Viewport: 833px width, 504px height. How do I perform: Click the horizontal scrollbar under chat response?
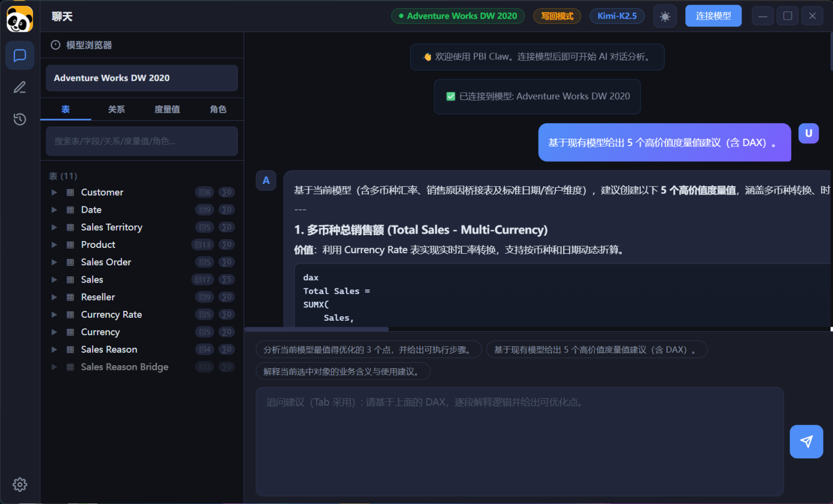click(x=316, y=329)
